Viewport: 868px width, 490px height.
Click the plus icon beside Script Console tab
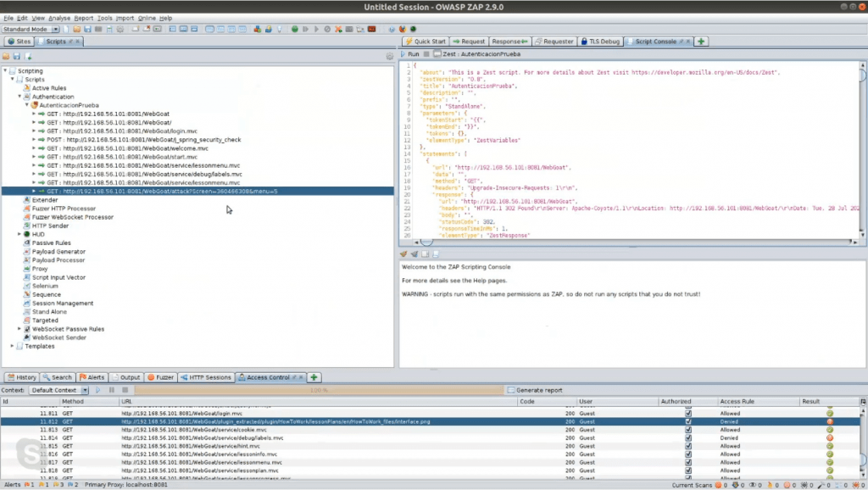coord(701,42)
